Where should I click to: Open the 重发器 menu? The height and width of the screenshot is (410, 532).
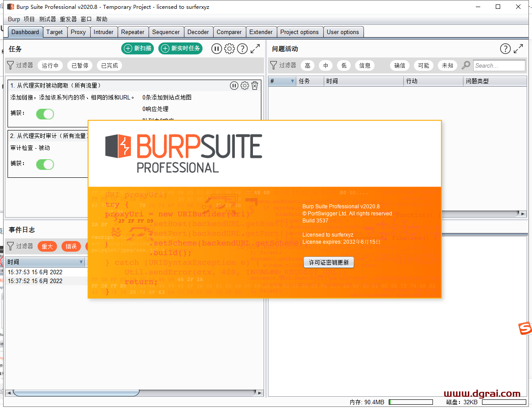[x=68, y=19]
